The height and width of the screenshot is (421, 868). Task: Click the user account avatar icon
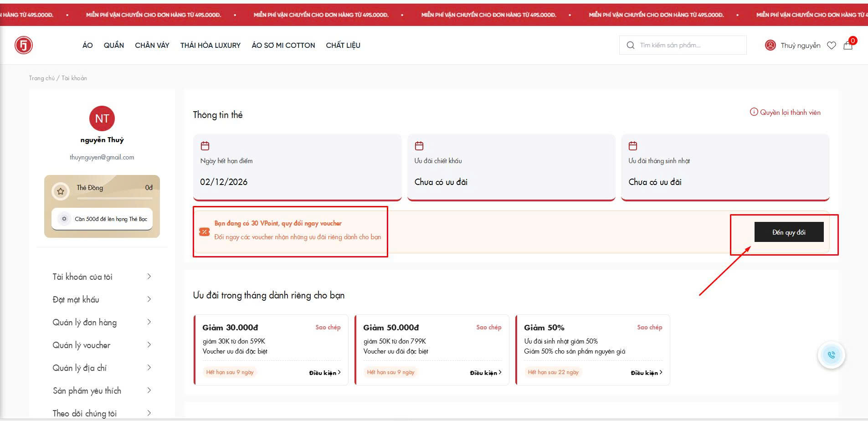point(770,45)
